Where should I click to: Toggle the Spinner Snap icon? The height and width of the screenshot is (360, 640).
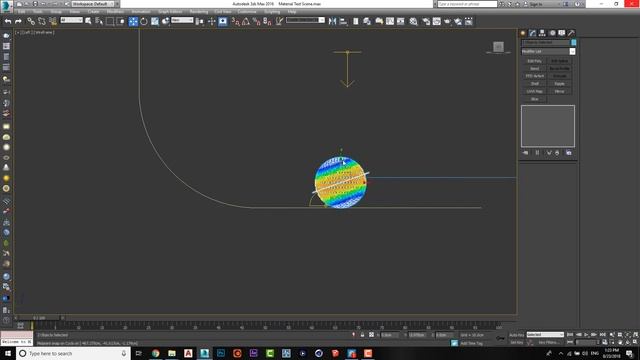[x=267, y=21]
